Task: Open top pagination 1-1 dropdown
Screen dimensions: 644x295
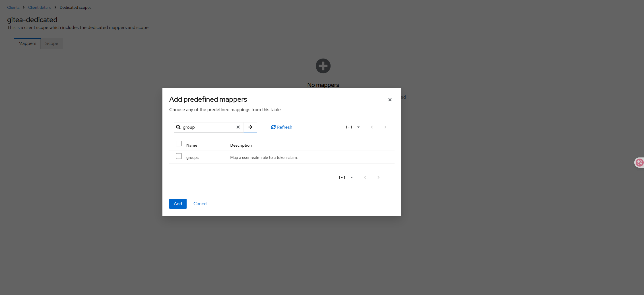Action: [x=352, y=127]
